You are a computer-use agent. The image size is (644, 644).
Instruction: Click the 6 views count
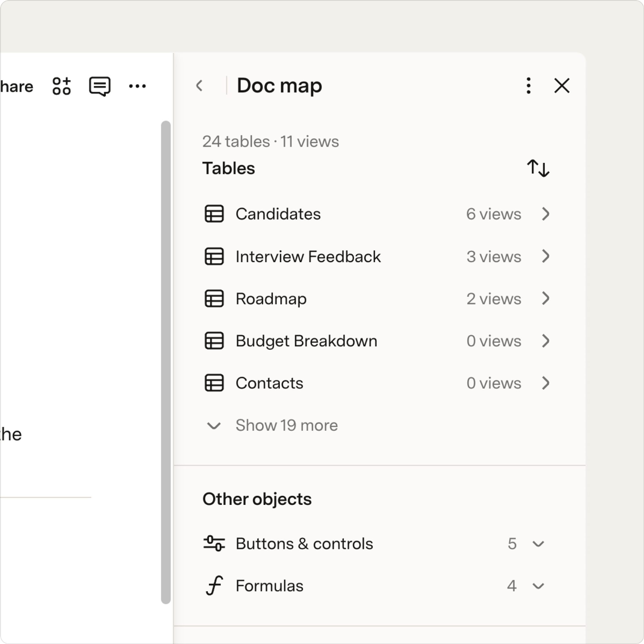[x=493, y=214]
